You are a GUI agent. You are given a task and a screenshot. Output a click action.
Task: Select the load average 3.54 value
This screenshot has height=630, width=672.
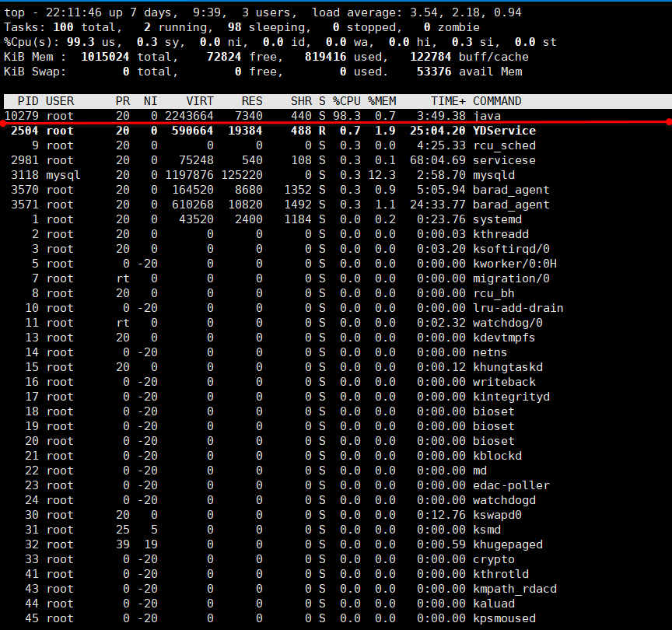(424, 12)
